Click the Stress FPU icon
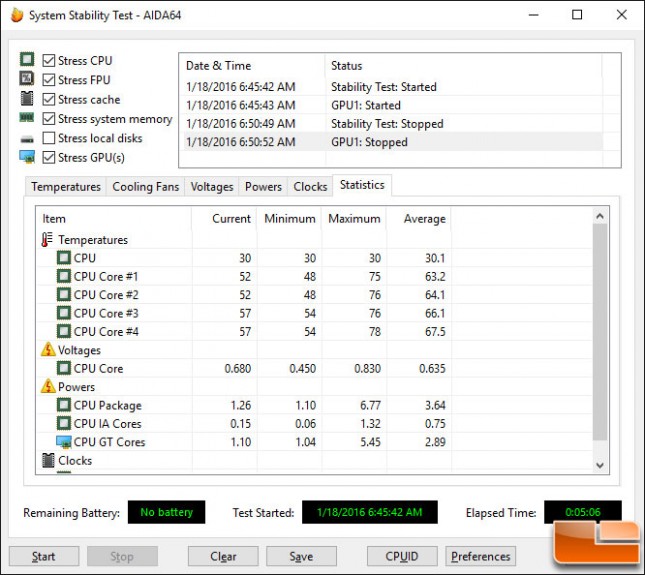The image size is (645, 575). coord(27,78)
